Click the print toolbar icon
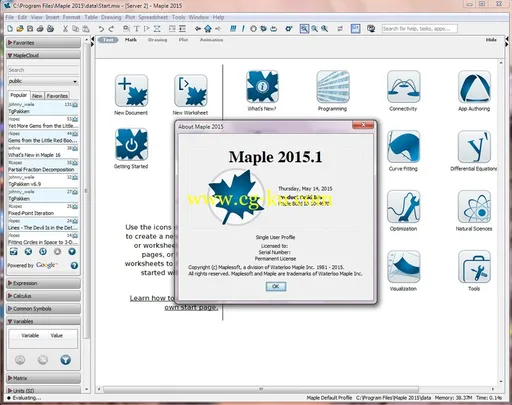 [40, 29]
